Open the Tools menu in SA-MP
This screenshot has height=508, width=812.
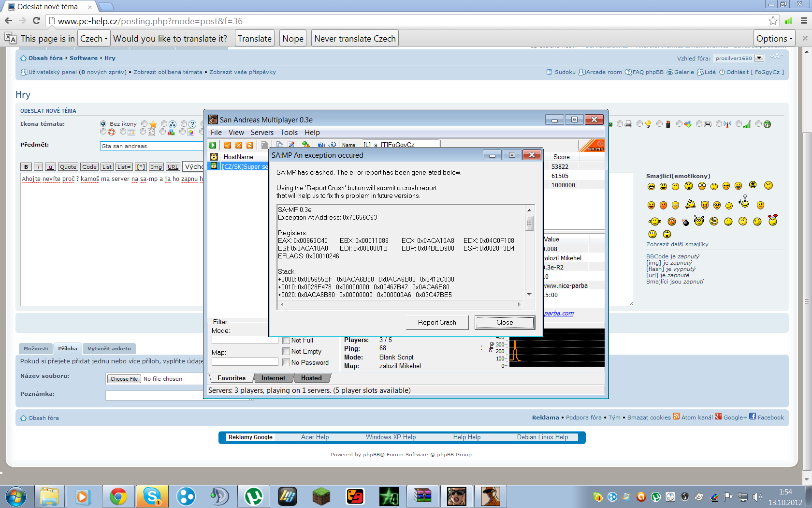pos(289,133)
